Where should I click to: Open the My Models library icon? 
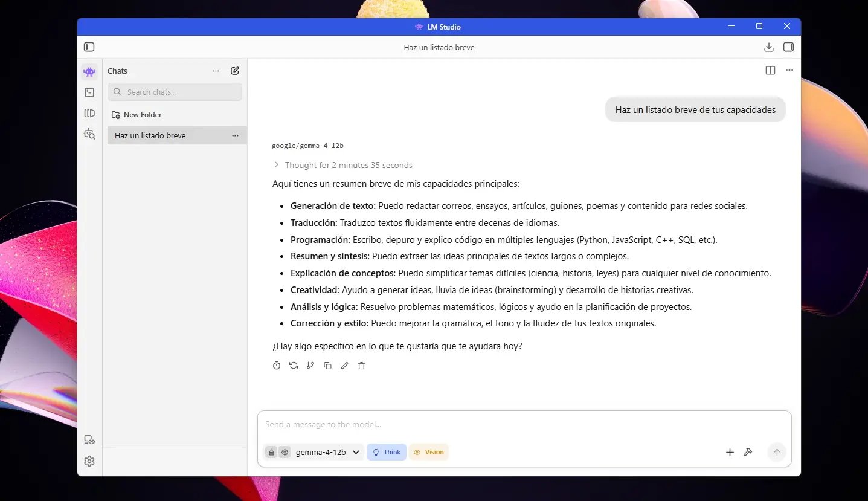click(89, 113)
